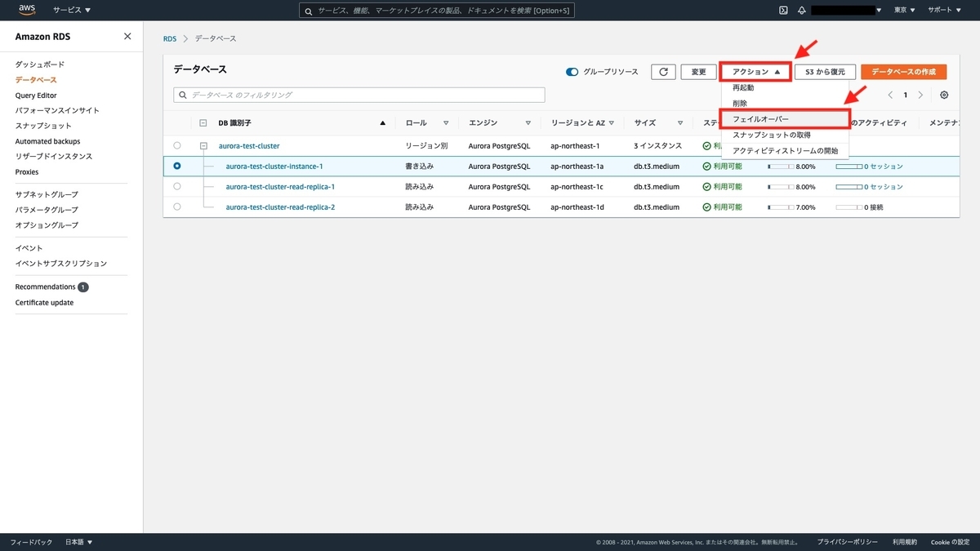The width and height of the screenshot is (980, 551).
Task: Go to previous page arrow
Action: point(890,95)
